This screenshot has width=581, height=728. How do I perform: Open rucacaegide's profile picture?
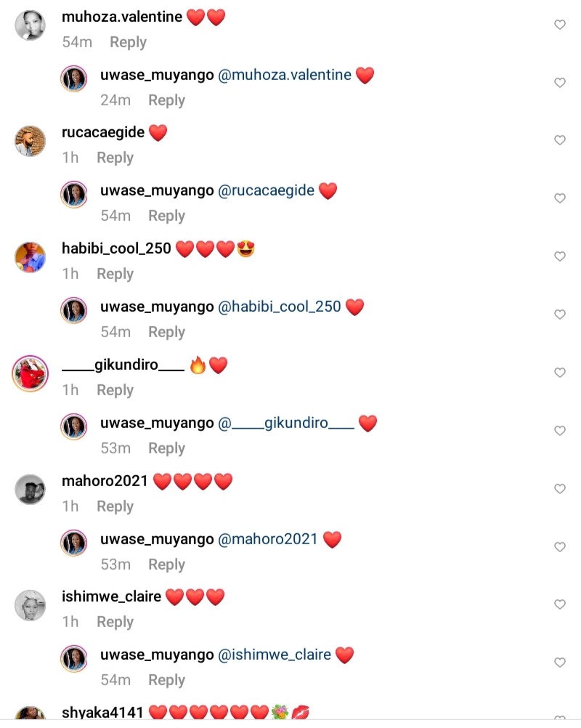(31, 141)
